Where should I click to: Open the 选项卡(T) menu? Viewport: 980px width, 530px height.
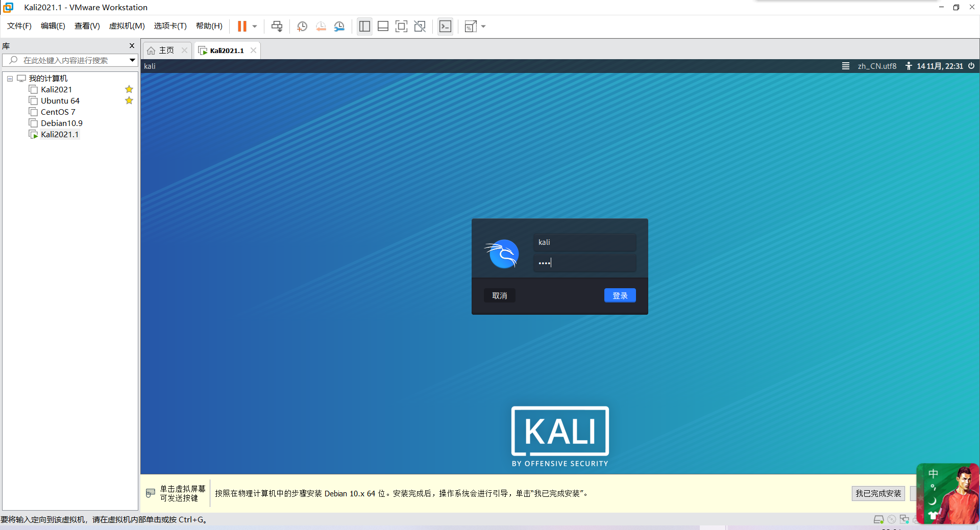[x=170, y=26]
